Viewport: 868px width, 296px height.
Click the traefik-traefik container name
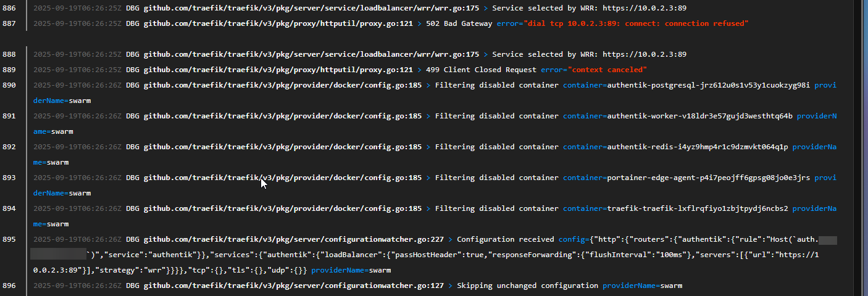pyautogui.click(x=698, y=208)
